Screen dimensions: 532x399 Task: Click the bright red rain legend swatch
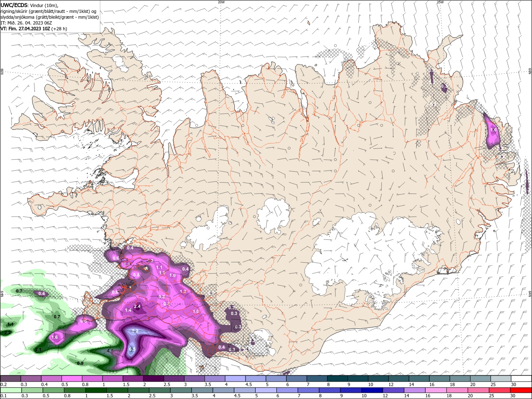pos(521,390)
